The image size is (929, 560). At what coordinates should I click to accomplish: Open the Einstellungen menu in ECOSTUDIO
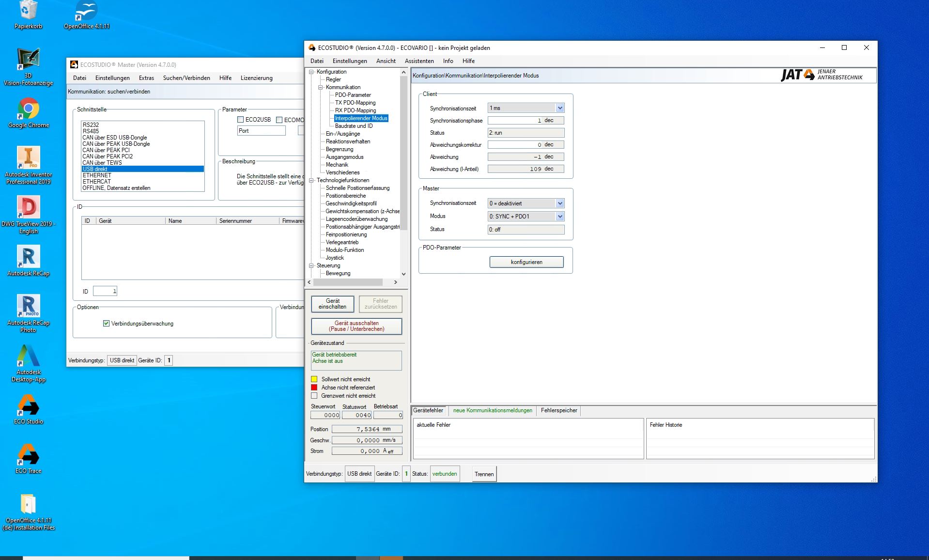coord(350,61)
